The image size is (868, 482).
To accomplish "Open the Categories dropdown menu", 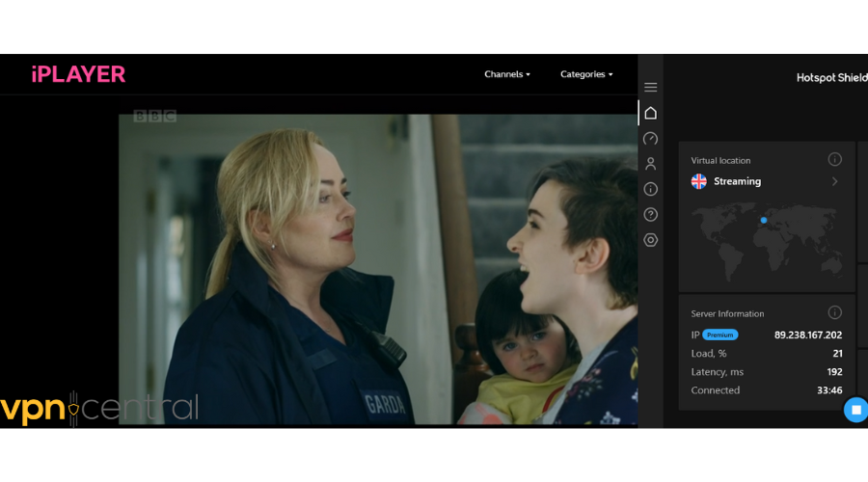I will [x=586, y=74].
